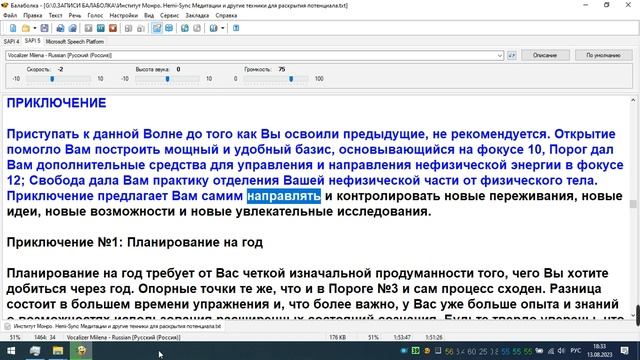Click the scroll up arrow of text area

(633, 100)
